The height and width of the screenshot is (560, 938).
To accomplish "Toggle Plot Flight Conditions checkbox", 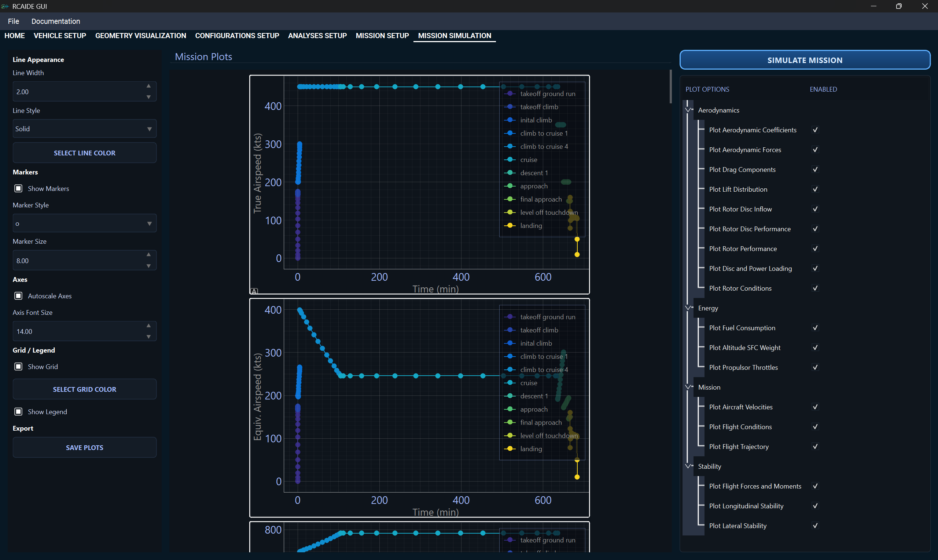I will point(815,427).
